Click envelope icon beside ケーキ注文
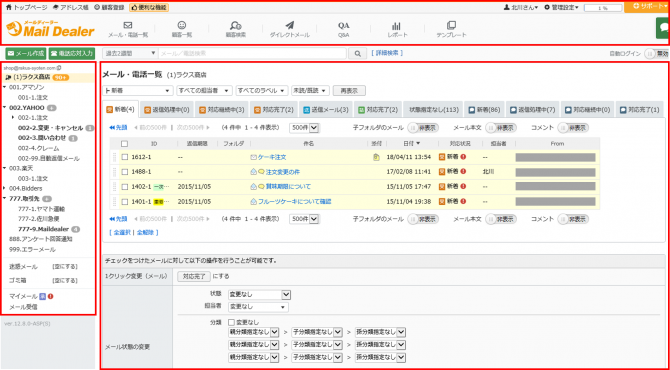This screenshot has width=670, height=370. (x=253, y=157)
